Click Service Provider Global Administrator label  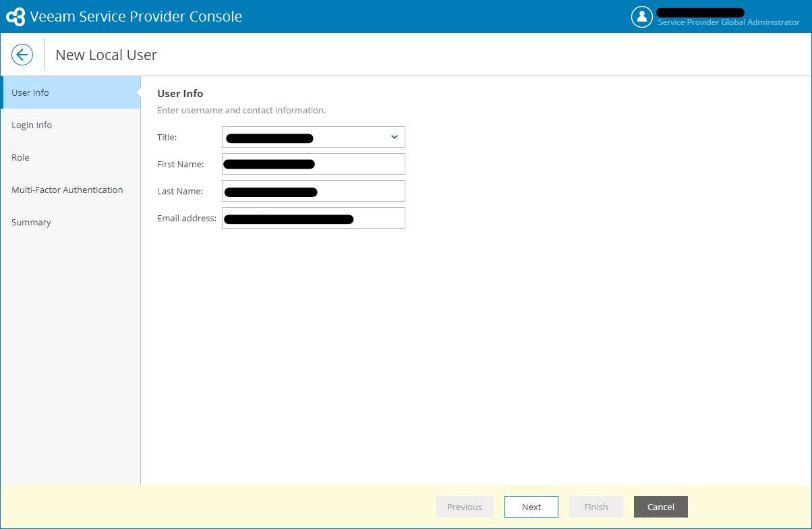pos(728,22)
